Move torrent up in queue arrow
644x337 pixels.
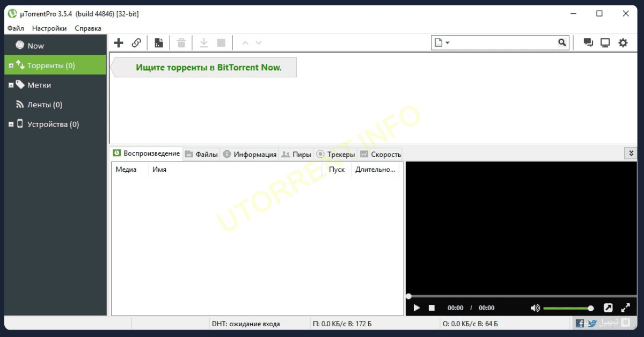click(x=245, y=43)
